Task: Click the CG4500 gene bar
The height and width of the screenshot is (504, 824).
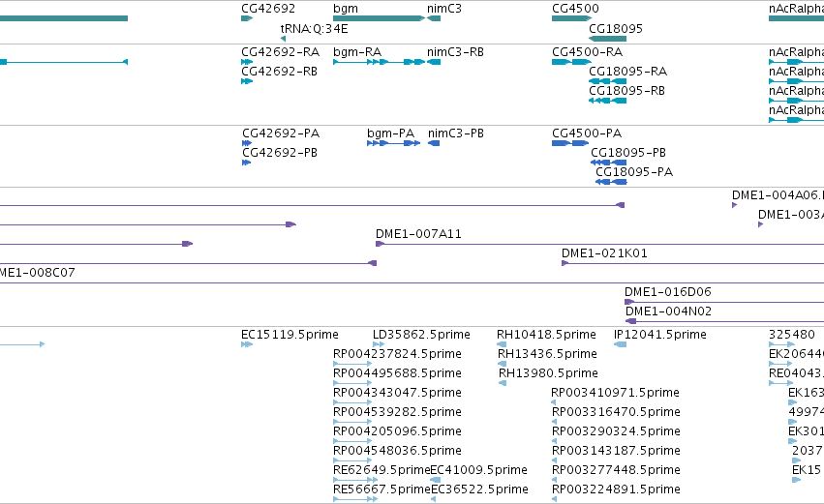Action: click(x=571, y=18)
